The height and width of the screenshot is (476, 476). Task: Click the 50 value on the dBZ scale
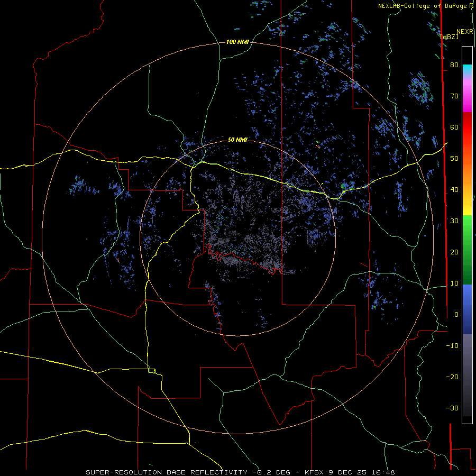(454, 159)
